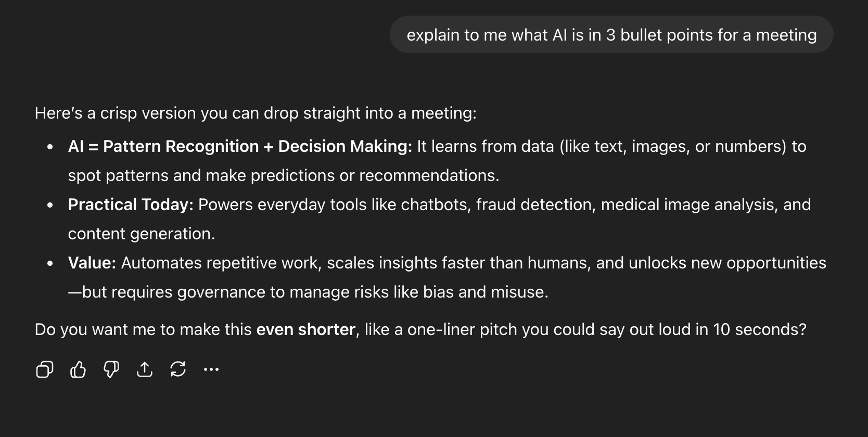Click the user message bubble about AI
The width and height of the screenshot is (868, 437).
pos(611,35)
